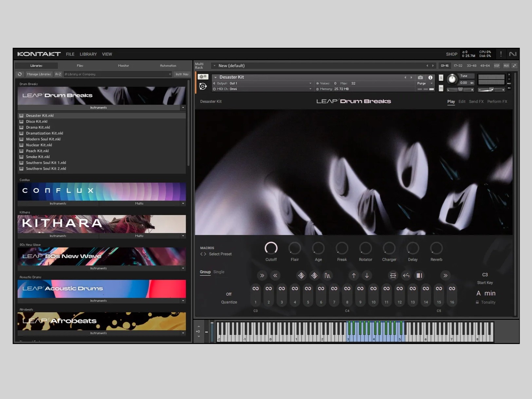This screenshot has height=399, width=532.
Task: Take a snapshot with the camera icon
Action: click(421, 78)
